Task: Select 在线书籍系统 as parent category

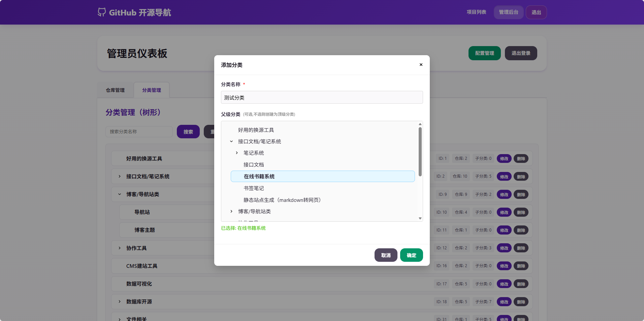Action: point(259,177)
